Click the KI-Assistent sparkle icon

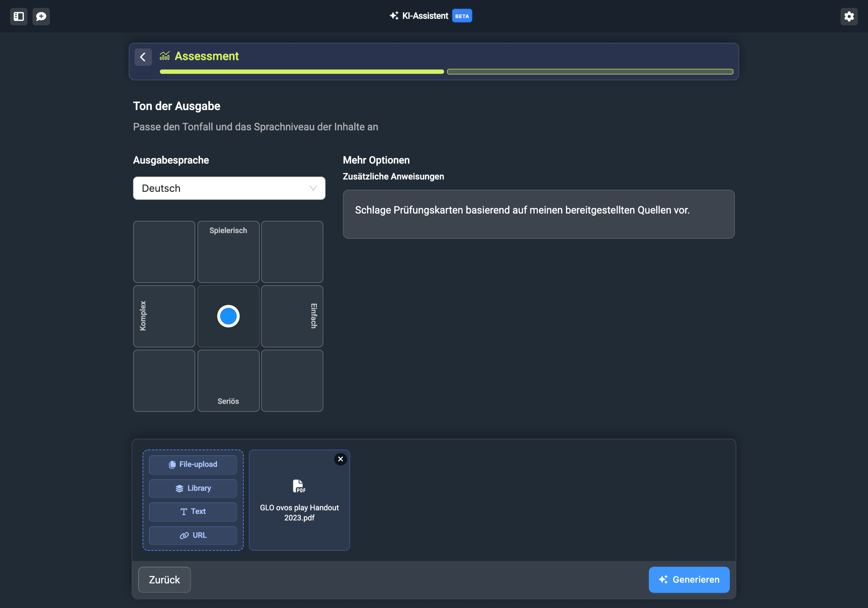coord(394,16)
